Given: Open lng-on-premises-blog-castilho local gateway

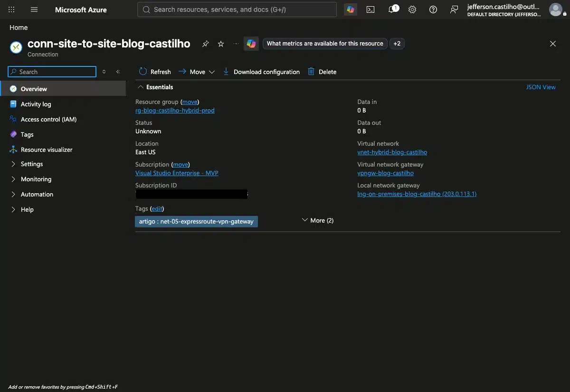Looking at the screenshot, I should coord(417,194).
